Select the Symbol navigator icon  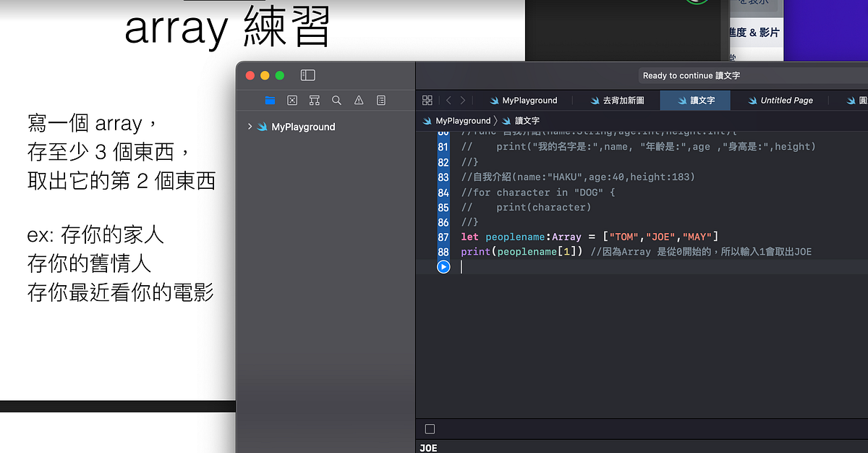point(292,101)
